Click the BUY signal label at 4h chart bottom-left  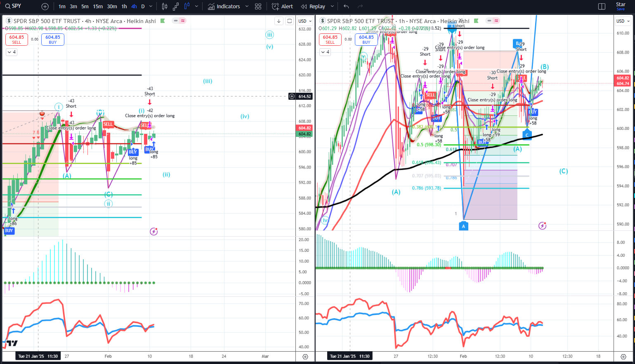9,231
